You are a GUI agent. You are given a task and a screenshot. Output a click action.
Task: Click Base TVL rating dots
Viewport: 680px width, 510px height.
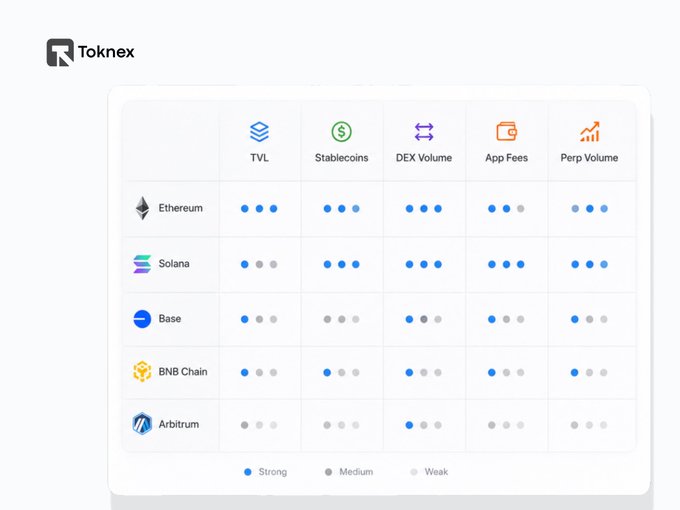point(259,319)
